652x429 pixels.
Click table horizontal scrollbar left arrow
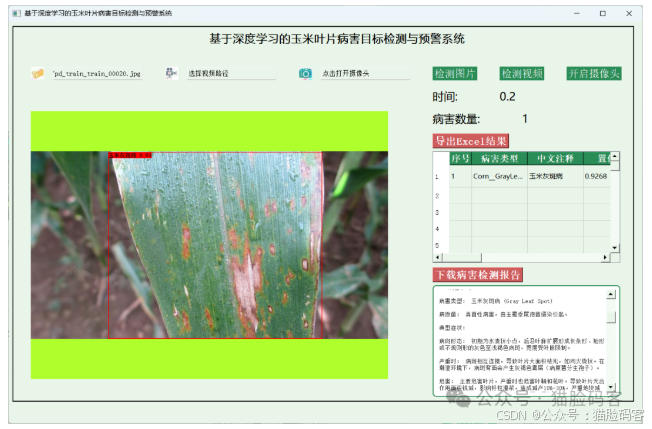(437, 258)
